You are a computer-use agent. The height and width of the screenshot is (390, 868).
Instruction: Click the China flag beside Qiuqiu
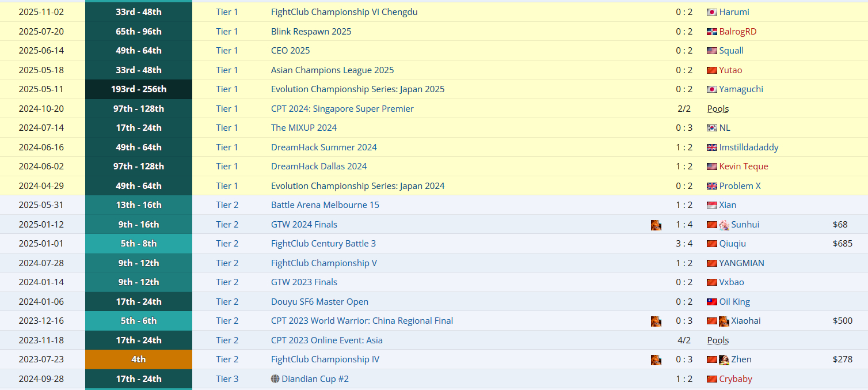click(712, 244)
